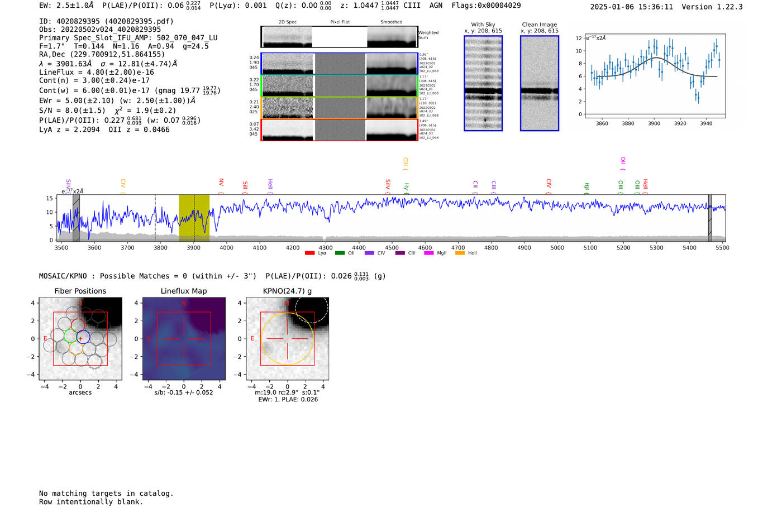Click the 'Cont(w) = 6.00' line
This screenshot has height=532, width=782.
[x=130, y=90]
